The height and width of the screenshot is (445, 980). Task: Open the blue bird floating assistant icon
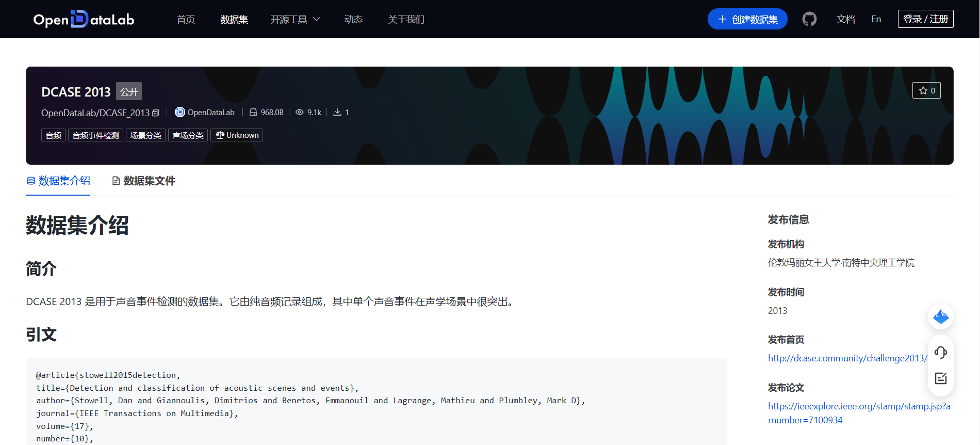click(941, 316)
